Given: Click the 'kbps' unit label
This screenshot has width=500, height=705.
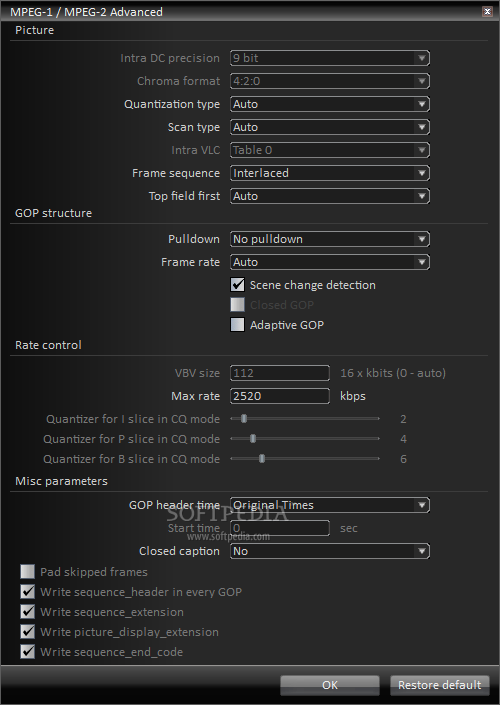Looking at the screenshot, I should click(x=353, y=396).
